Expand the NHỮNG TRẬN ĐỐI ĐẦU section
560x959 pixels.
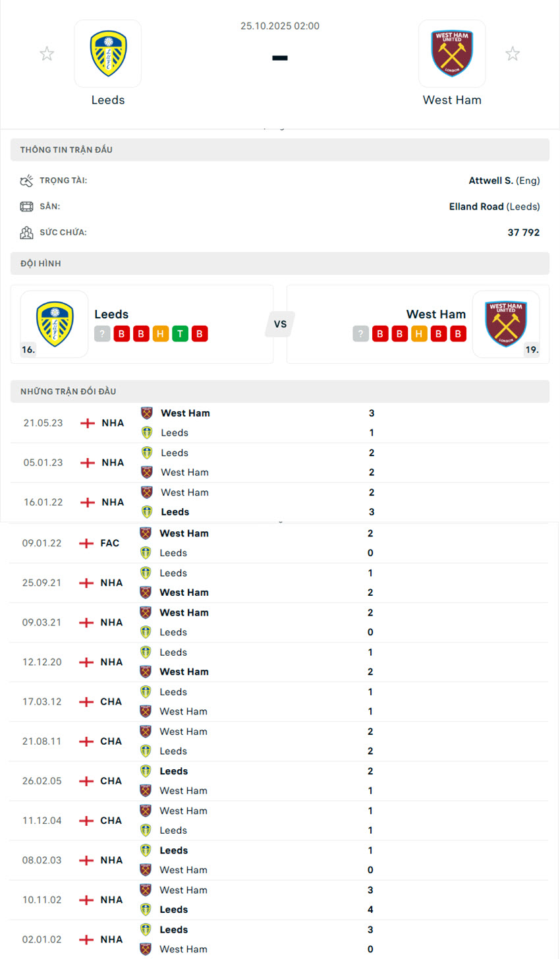tap(280, 391)
